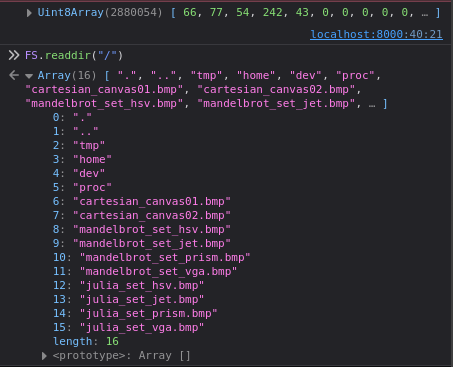
Task: Select entry "mandelbrot_set_jet.bmp" at index 9
Action: point(142,243)
